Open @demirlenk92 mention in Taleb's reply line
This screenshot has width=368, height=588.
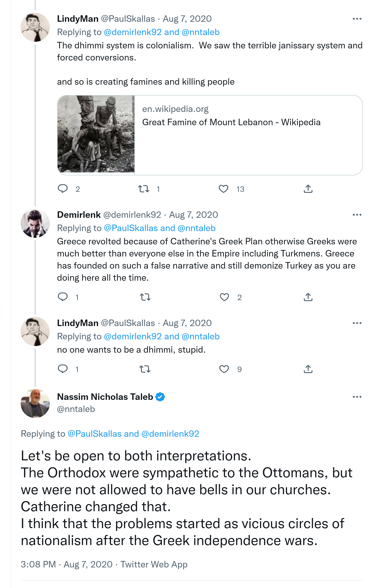(x=170, y=434)
